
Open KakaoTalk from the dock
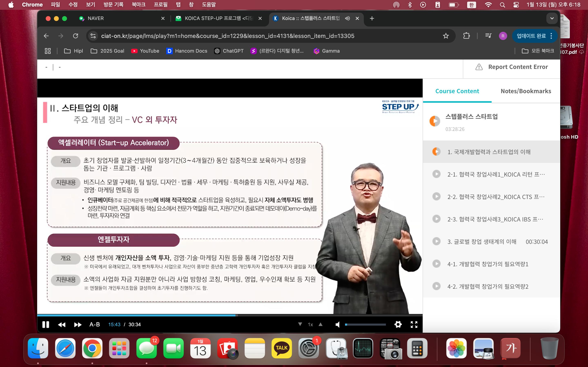tap(282, 348)
